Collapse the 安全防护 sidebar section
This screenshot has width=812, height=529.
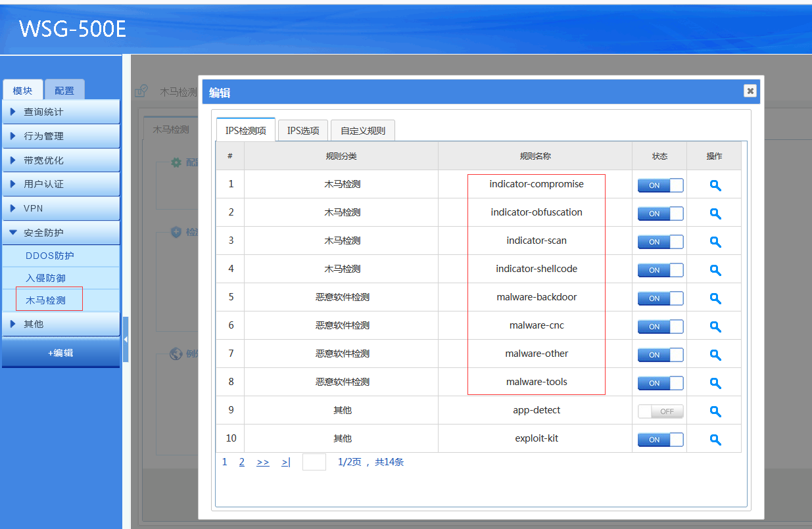click(60, 233)
